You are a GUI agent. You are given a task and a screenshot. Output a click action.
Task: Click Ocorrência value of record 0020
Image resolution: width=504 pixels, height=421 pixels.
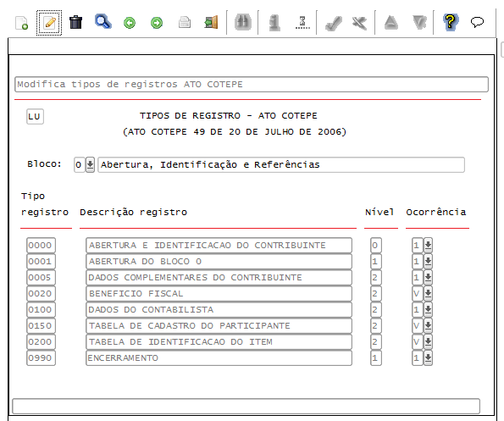coord(418,293)
